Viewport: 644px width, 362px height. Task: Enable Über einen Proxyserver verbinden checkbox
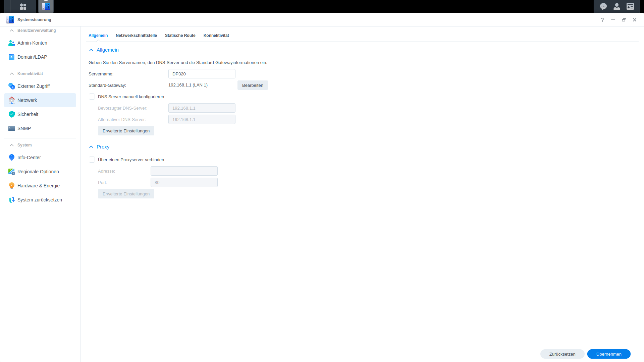click(92, 160)
